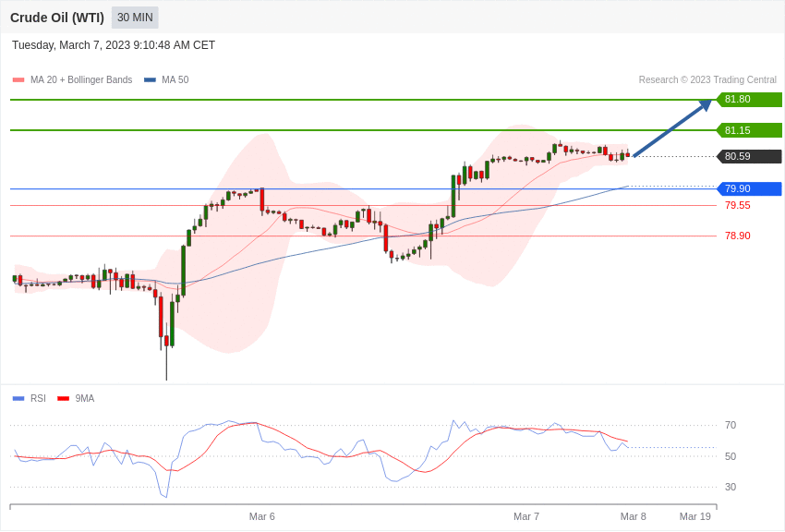Screen dimensions: 785x532
Task: Click the 78.90 red support label
Action: (x=738, y=236)
